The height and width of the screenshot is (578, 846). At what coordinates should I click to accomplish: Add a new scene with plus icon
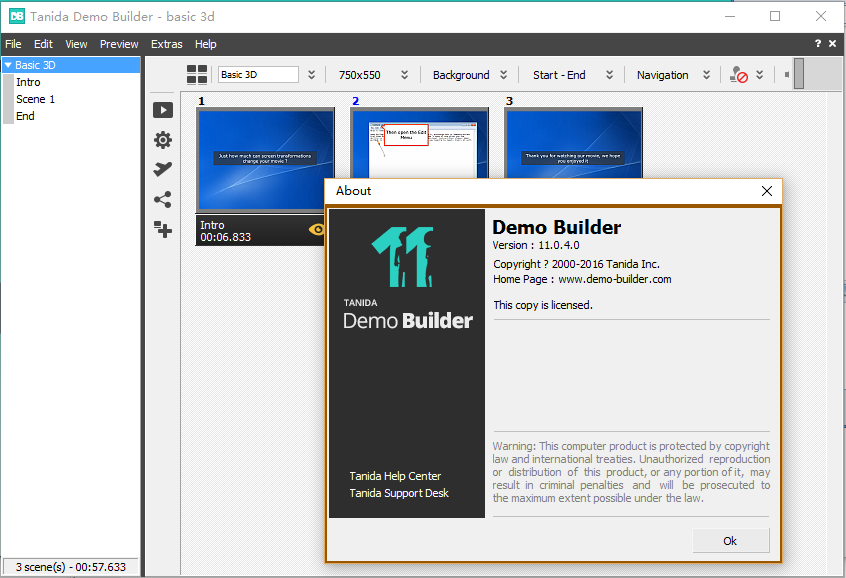[x=162, y=229]
